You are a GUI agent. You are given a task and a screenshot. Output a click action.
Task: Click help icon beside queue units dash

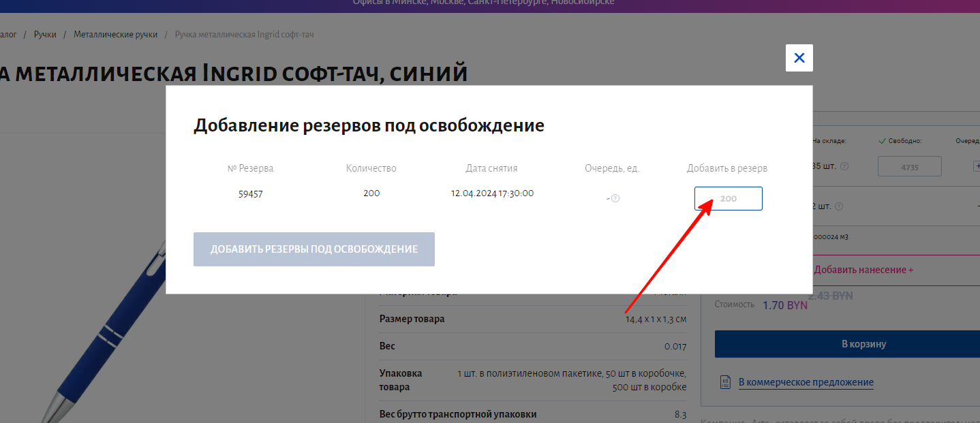pyautogui.click(x=615, y=199)
